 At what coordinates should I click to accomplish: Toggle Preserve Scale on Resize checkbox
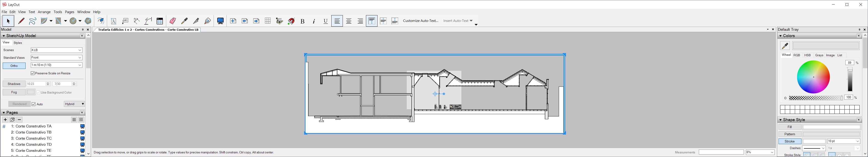pyautogui.click(x=33, y=73)
